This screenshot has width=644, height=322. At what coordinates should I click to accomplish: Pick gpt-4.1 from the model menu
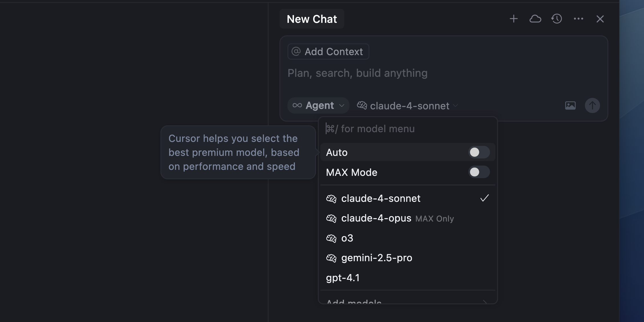343,278
